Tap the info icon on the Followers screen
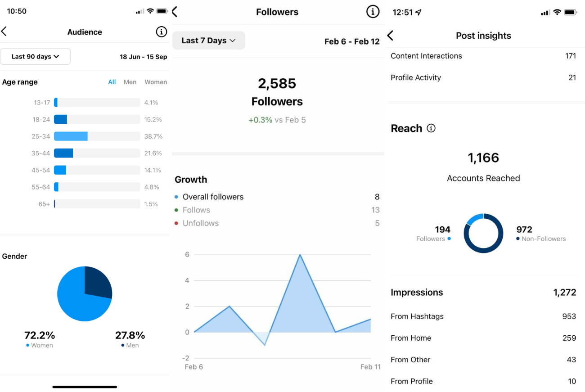 point(373,12)
